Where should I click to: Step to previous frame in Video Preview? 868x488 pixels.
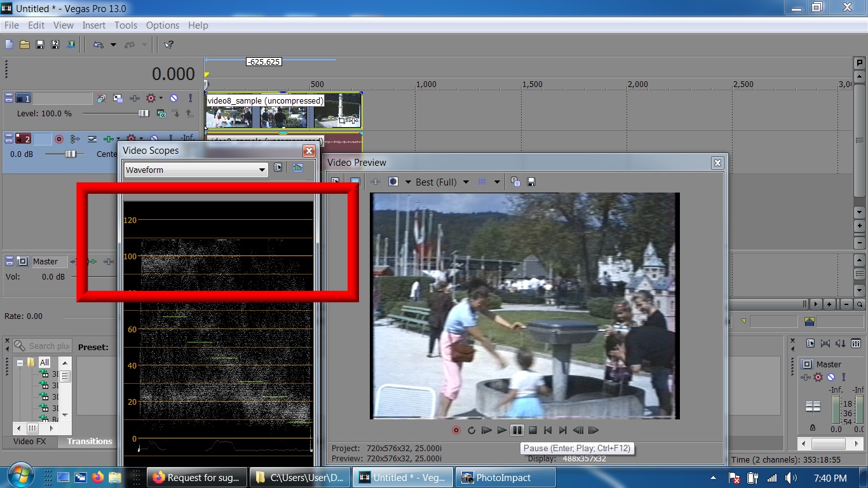coord(578,430)
